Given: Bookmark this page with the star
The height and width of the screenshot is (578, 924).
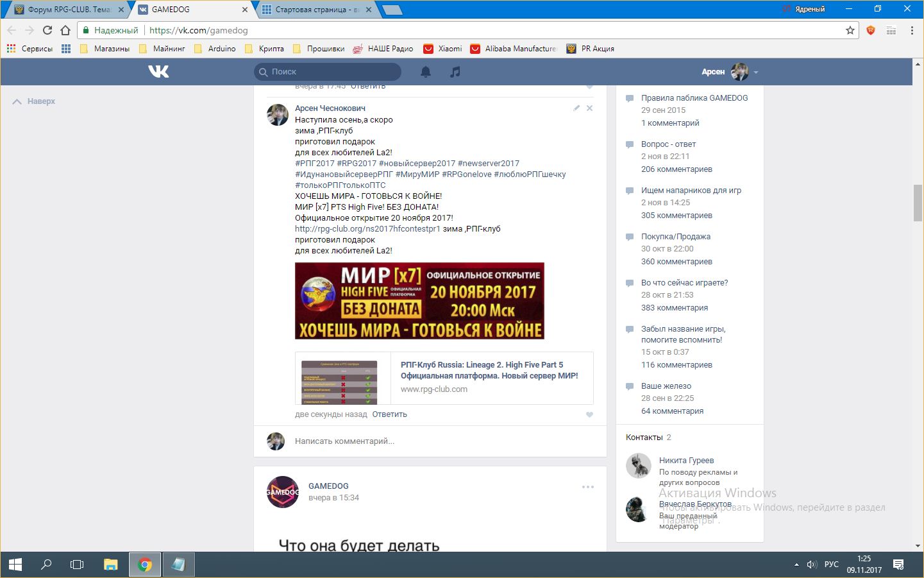Looking at the screenshot, I should tap(850, 30).
